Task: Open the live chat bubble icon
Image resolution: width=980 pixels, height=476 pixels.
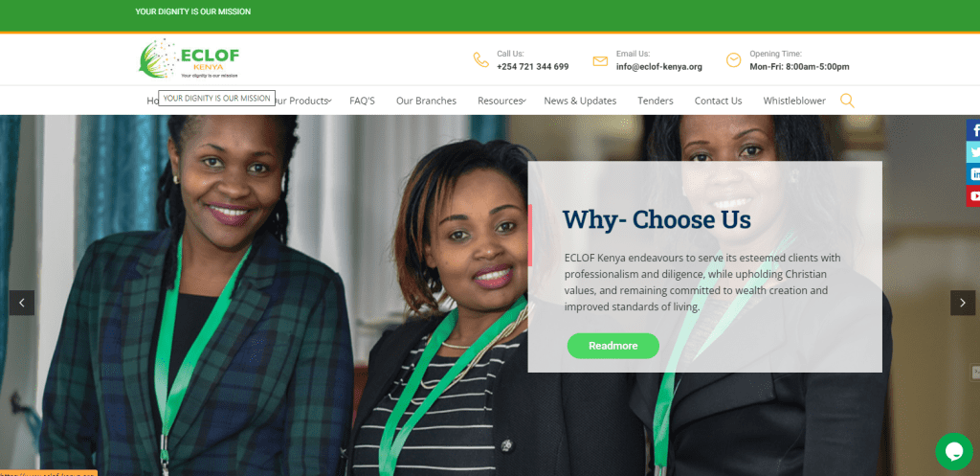Action: [x=954, y=452]
